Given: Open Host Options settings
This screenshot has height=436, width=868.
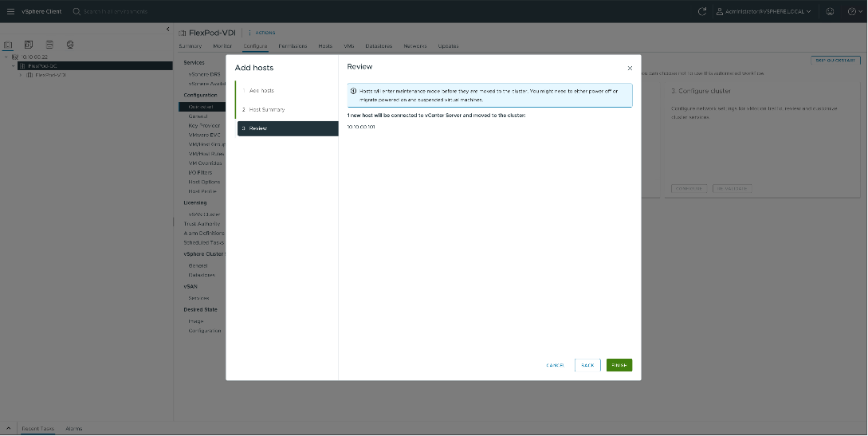Looking at the screenshot, I should click(x=204, y=182).
